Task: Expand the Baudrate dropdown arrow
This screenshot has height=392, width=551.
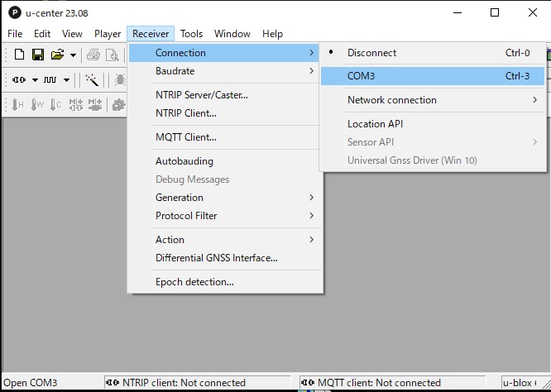Action: (x=66, y=80)
